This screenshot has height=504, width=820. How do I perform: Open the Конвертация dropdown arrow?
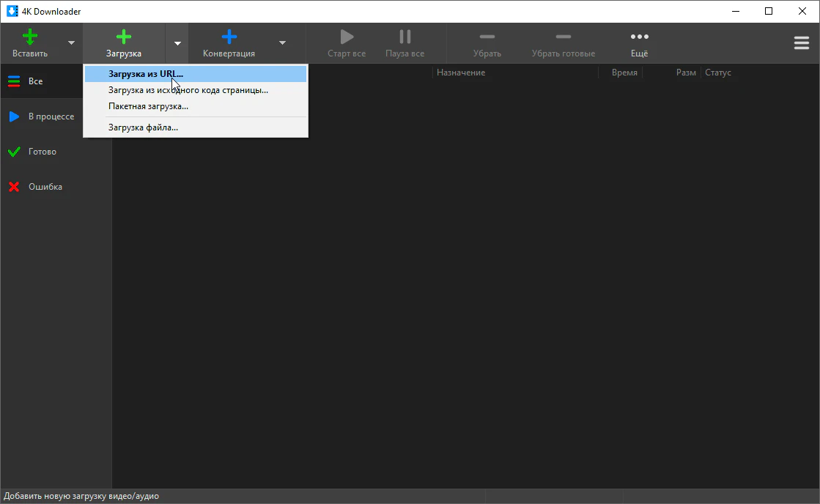click(x=282, y=43)
